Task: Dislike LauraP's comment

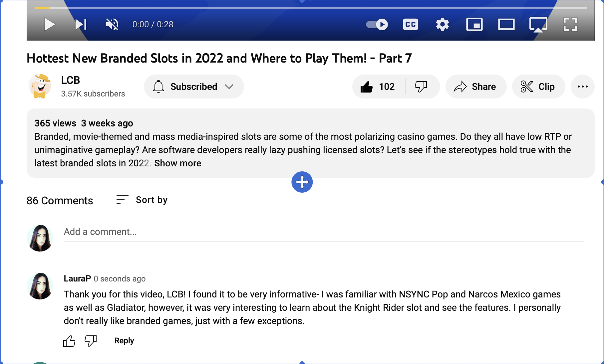Action: [91, 341]
